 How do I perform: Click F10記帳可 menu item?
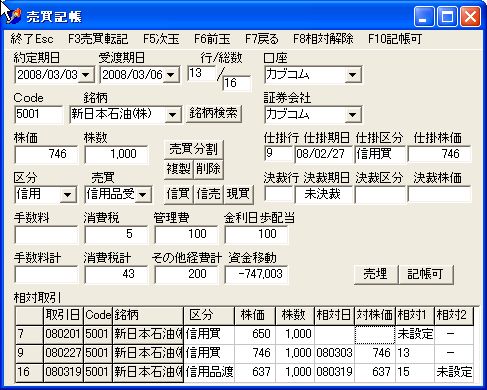395,39
